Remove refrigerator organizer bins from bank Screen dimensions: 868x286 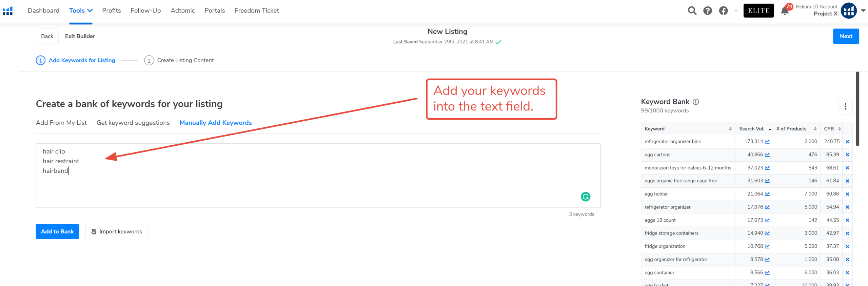click(847, 142)
